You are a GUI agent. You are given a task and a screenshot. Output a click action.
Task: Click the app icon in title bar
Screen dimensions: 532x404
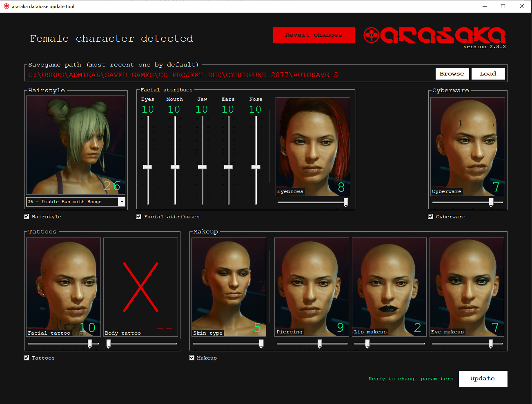(6, 6)
